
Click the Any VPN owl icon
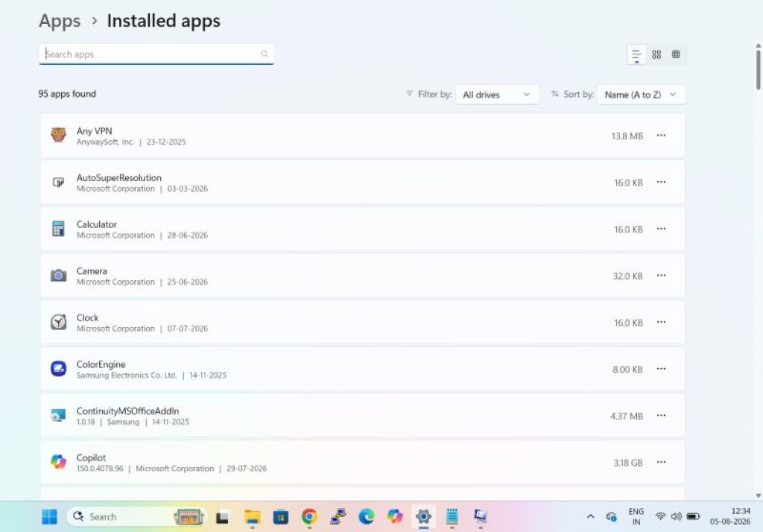[x=58, y=135]
